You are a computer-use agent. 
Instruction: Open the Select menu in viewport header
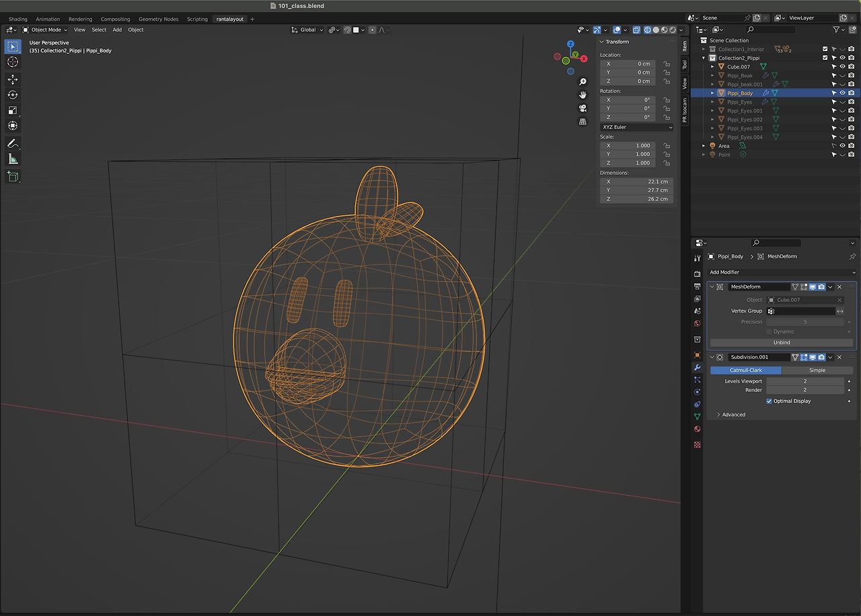pos(99,30)
